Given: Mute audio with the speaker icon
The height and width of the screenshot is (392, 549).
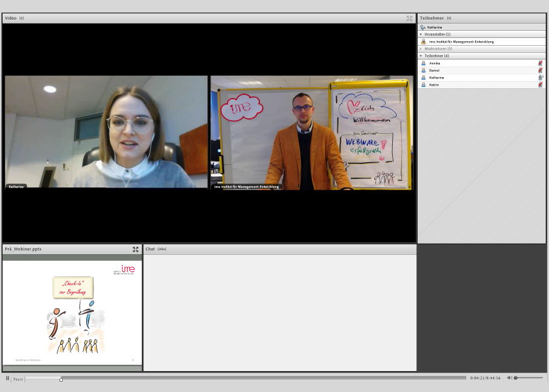Looking at the screenshot, I should [509, 378].
